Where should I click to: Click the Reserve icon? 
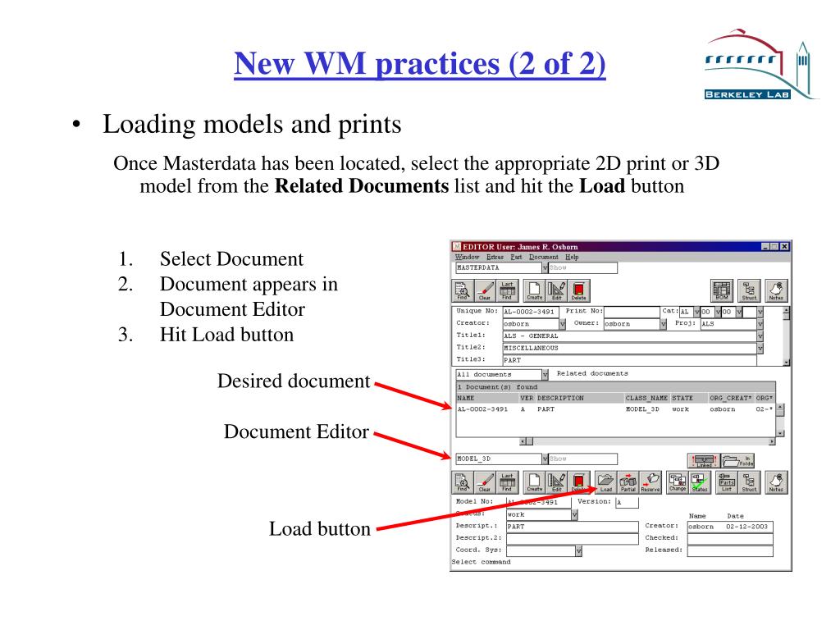click(x=651, y=482)
